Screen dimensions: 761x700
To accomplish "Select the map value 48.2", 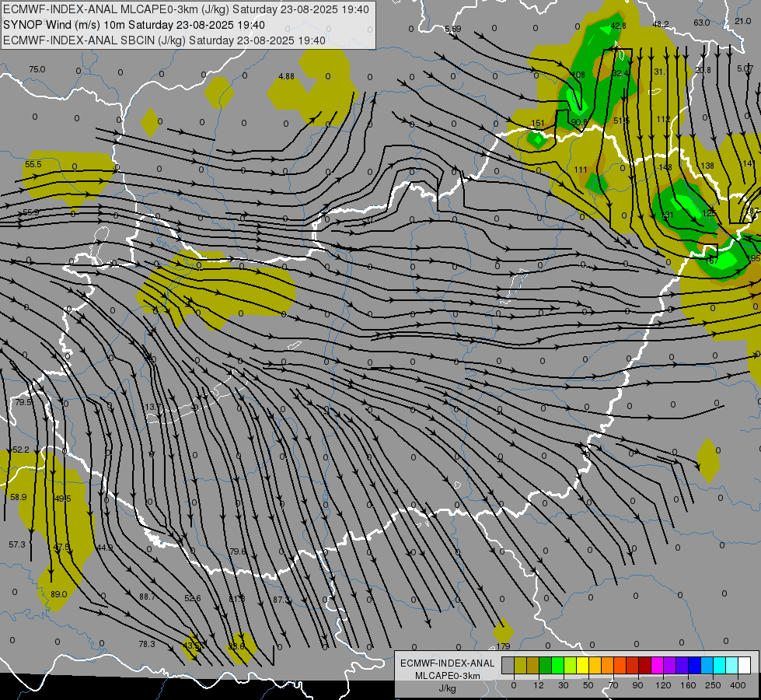I will (661, 24).
